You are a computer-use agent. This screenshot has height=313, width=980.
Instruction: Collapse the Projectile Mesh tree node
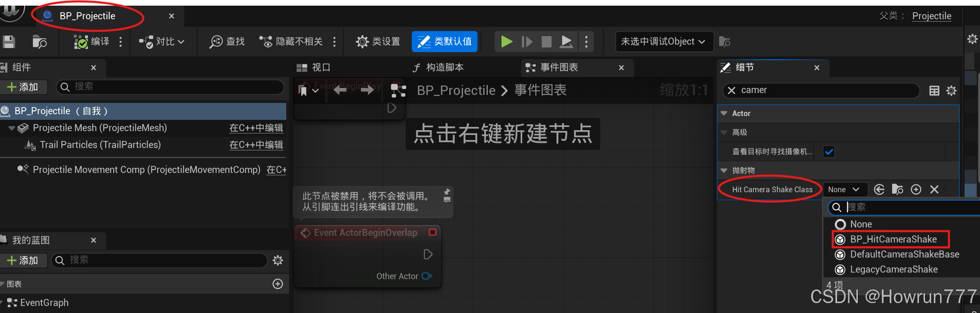point(11,128)
